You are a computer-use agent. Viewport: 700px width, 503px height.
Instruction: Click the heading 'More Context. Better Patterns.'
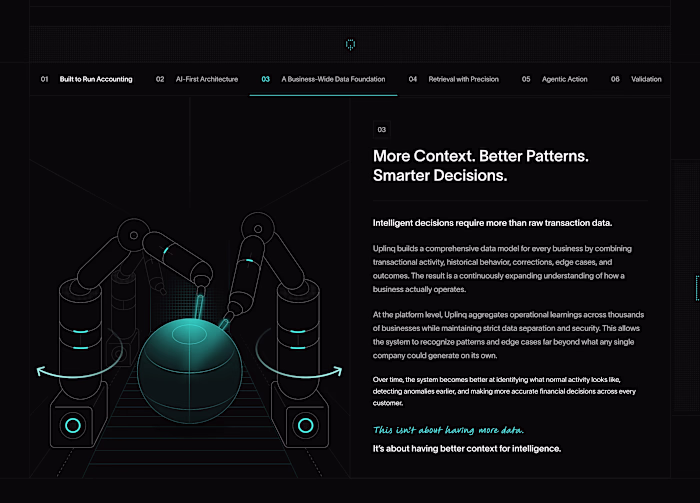pyautogui.click(x=481, y=156)
